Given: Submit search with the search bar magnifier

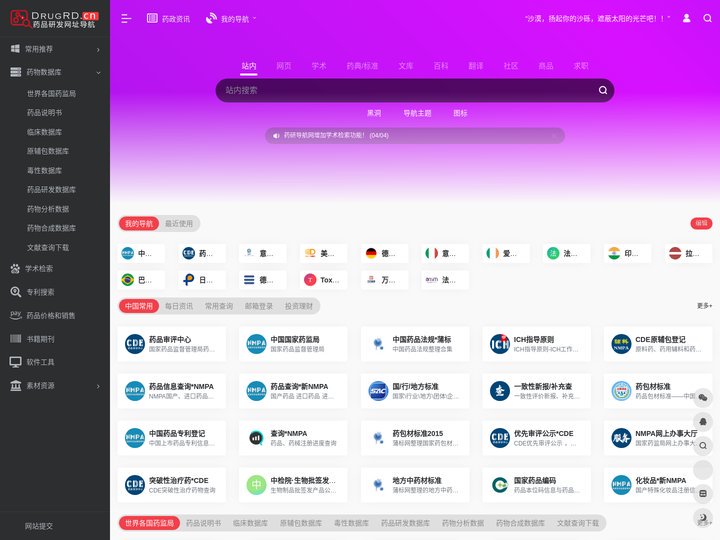Looking at the screenshot, I should click(603, 90).
